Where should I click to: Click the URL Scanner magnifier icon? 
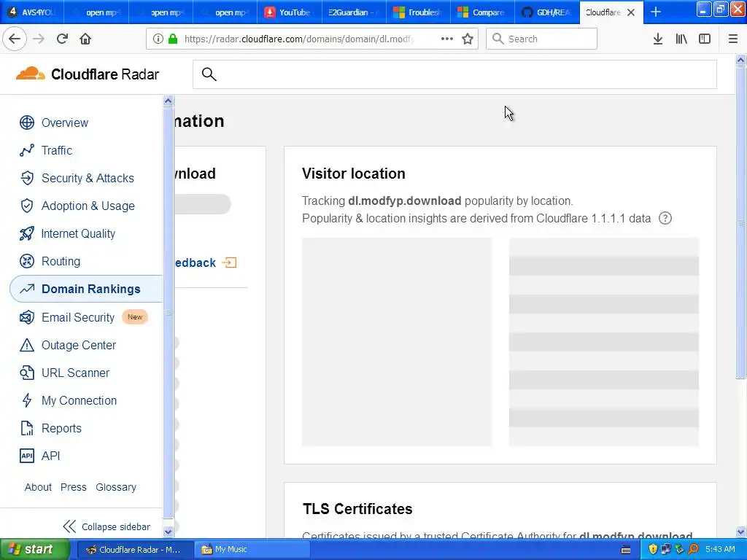click(27, 373)
